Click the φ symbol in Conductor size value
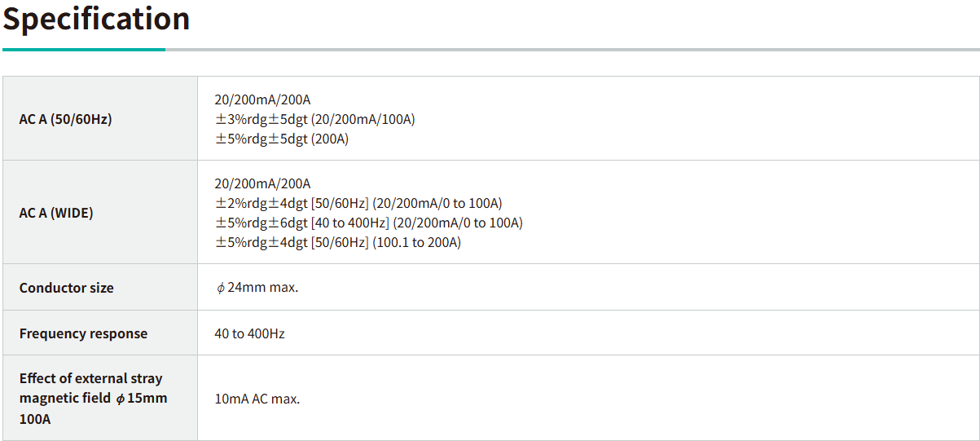 click(x=220, y=289)
